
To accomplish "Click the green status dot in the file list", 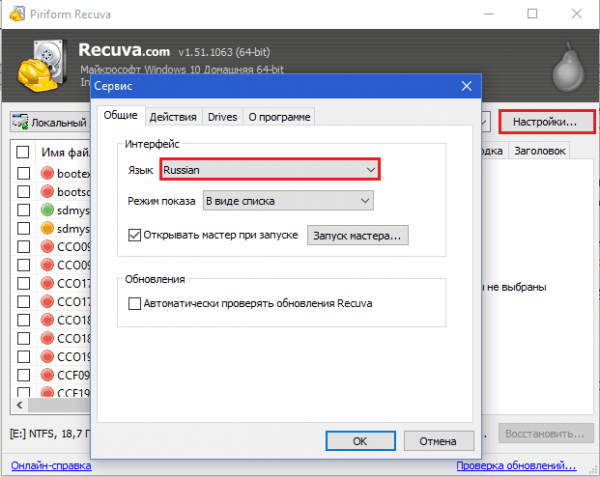I will (x=47, y=210).
